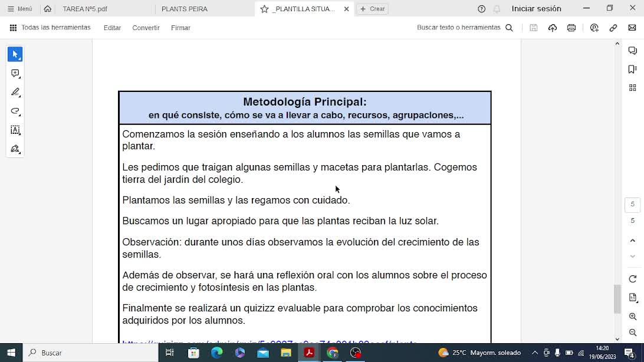Open the Windows Start button
The image size is (644, 362).
coord(11,353)
